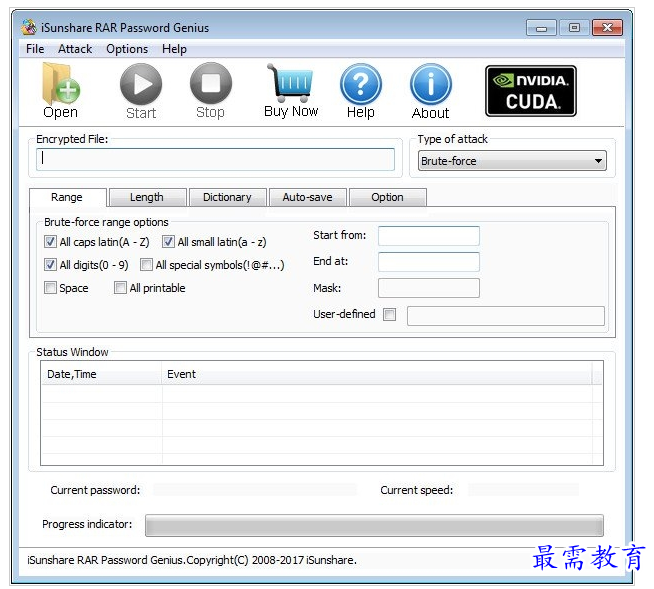Switch to the Range tab

68,197
